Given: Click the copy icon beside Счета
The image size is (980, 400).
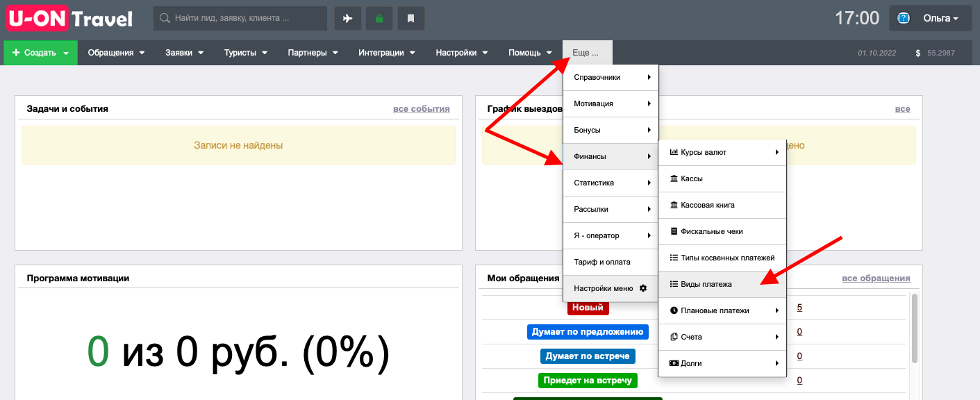Looking at the screenshot, I should click(674, 337).
